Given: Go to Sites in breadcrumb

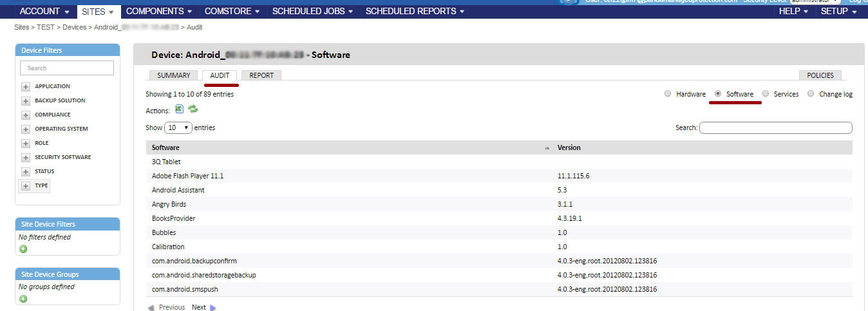Looking at the screenshot, I should click(22, 27).
